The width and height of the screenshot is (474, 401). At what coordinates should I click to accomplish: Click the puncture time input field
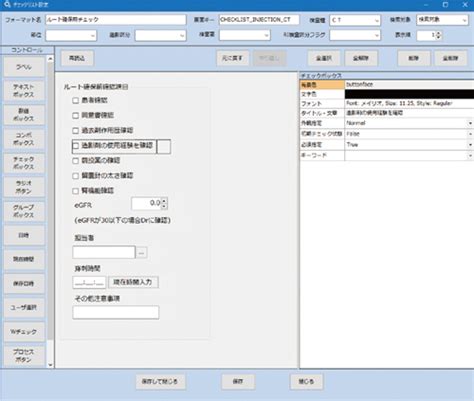[x=89, y=282]
